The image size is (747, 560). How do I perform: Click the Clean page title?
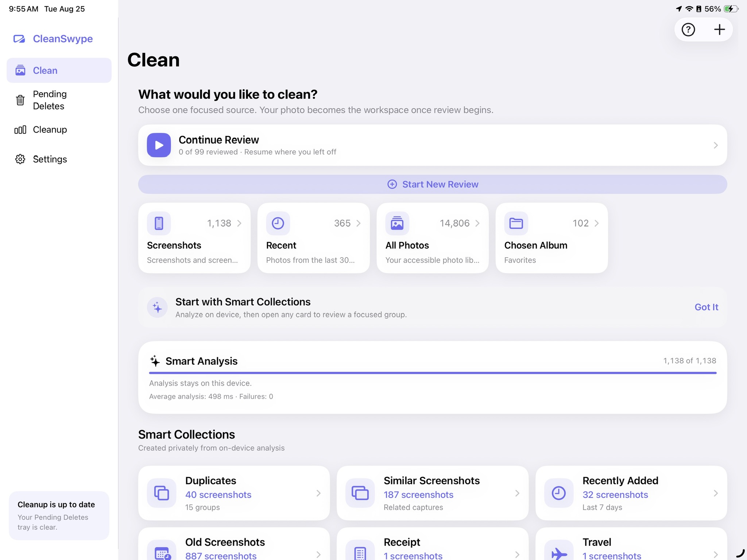[153, 60]
